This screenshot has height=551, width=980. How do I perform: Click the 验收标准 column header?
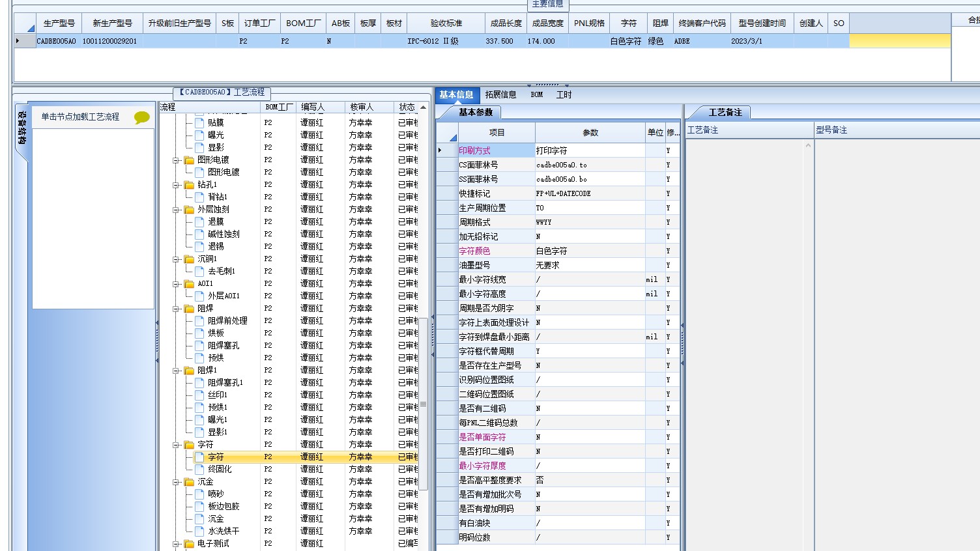[x=446, y=23]
